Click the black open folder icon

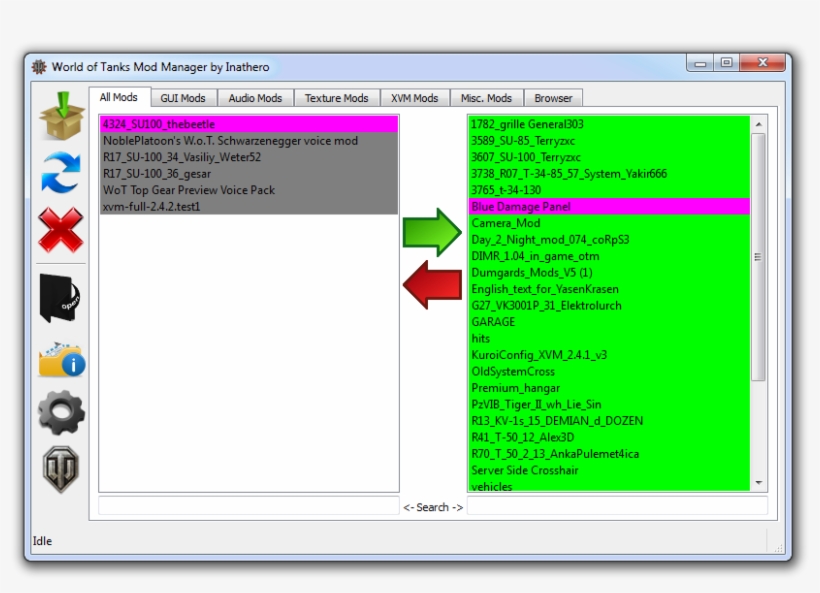(60, 298)
